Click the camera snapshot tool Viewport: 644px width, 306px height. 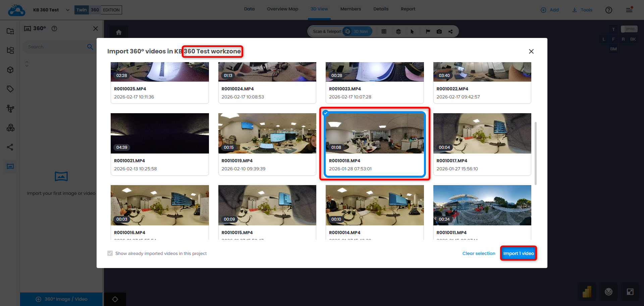[439, 32]
